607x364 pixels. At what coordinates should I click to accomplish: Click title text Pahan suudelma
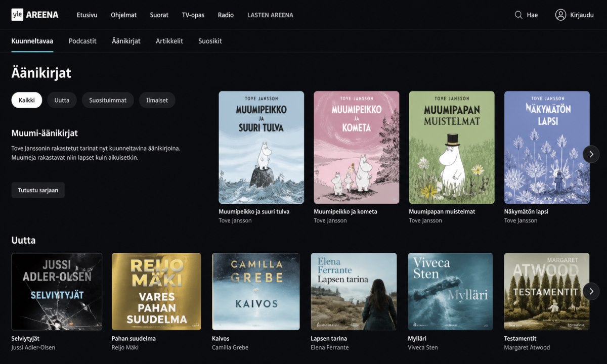pyautogui.click(x=134, y=338)
